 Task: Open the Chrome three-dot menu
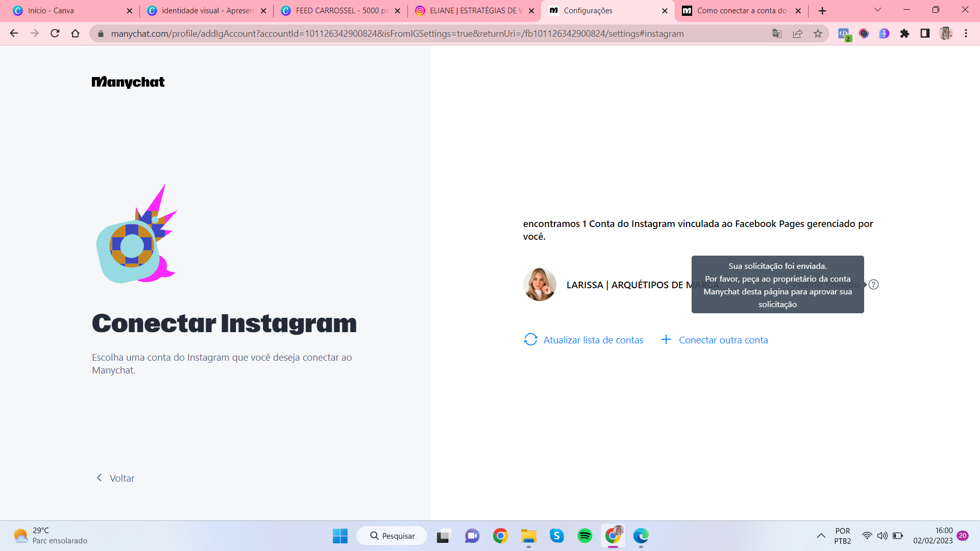[x=966, y=34]
